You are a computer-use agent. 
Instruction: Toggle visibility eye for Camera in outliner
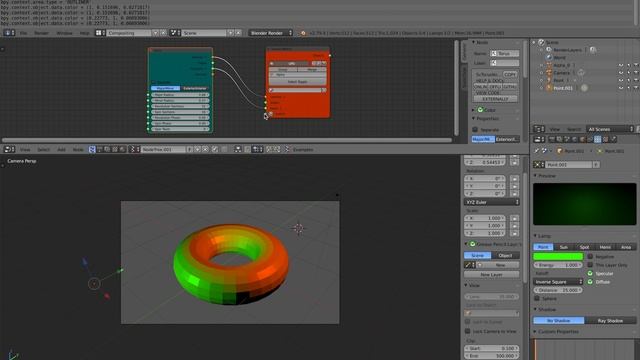coord(621,73)
